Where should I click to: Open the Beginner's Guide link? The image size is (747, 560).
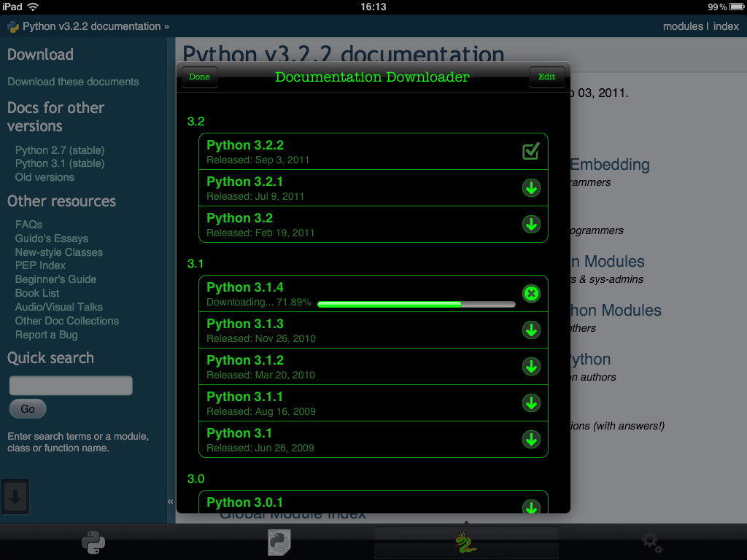coord(55,279)
